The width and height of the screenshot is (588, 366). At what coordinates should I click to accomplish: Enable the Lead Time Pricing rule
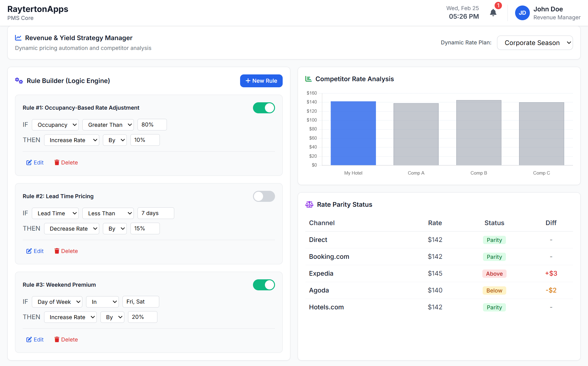(x=264, y=196)
